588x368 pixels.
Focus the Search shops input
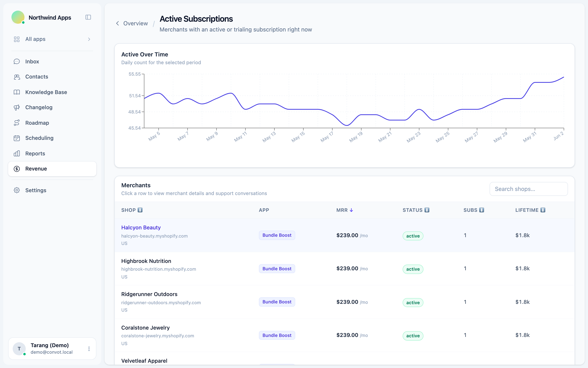(528, 189)
